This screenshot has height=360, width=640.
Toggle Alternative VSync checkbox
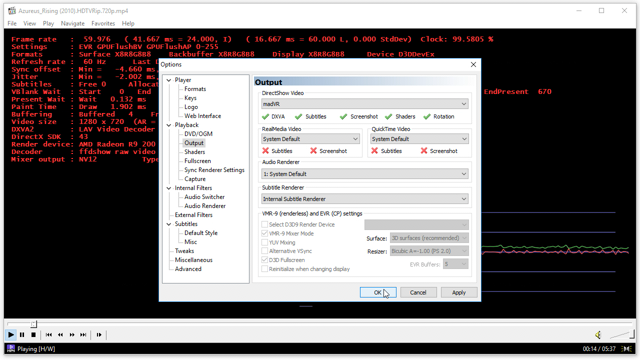[264, 251]
